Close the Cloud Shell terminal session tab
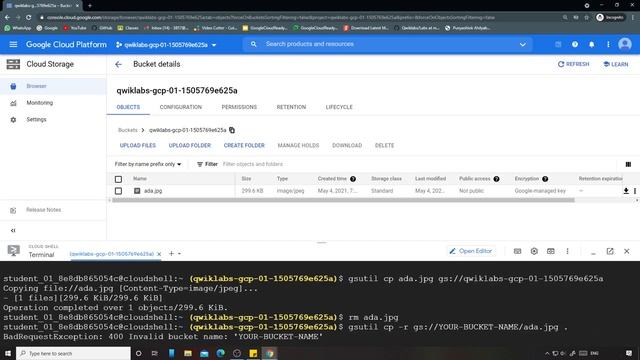 (159, 254)
